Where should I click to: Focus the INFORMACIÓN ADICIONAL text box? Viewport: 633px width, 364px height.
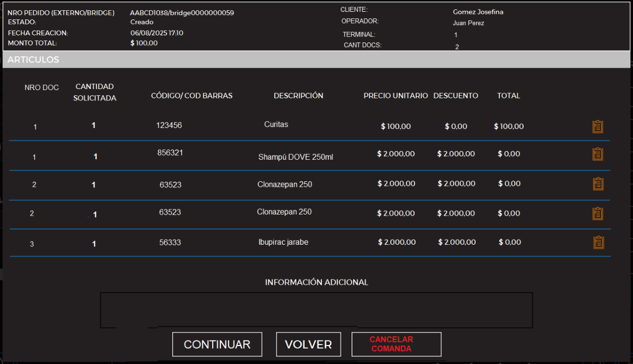[316, 310]
